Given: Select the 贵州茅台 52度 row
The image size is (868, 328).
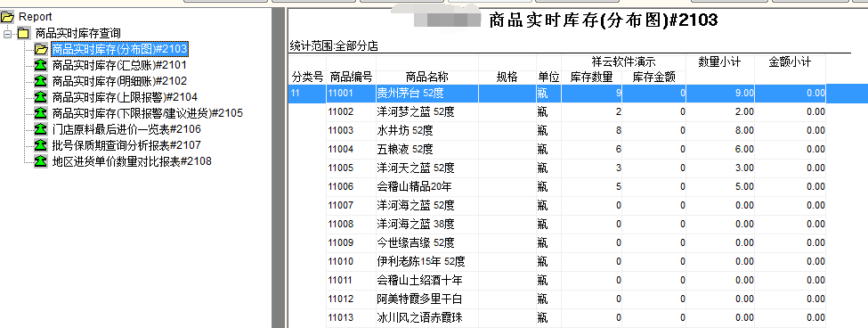Looking at the screenshot, I should [578, 94].
